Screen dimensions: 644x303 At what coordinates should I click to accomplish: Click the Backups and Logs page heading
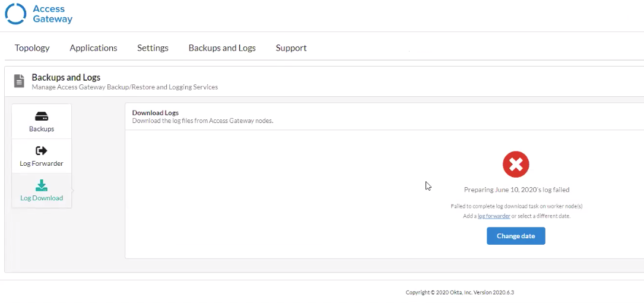point(66,77)
